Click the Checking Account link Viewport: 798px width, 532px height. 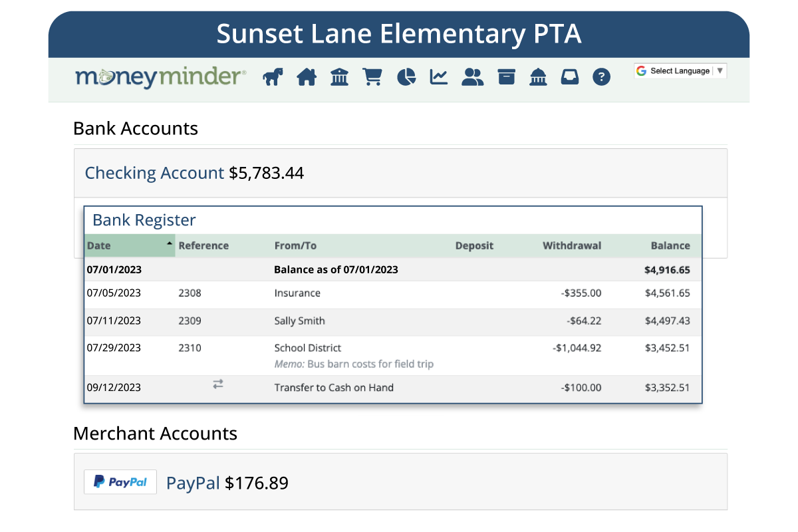coord(154,173)
